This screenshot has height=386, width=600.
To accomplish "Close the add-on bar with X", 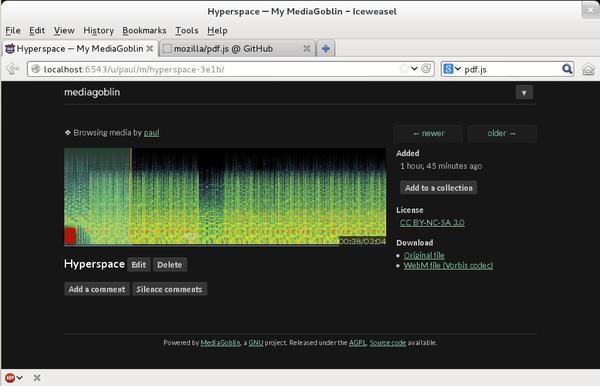I will pyautogui.click(x=37, y=378).
